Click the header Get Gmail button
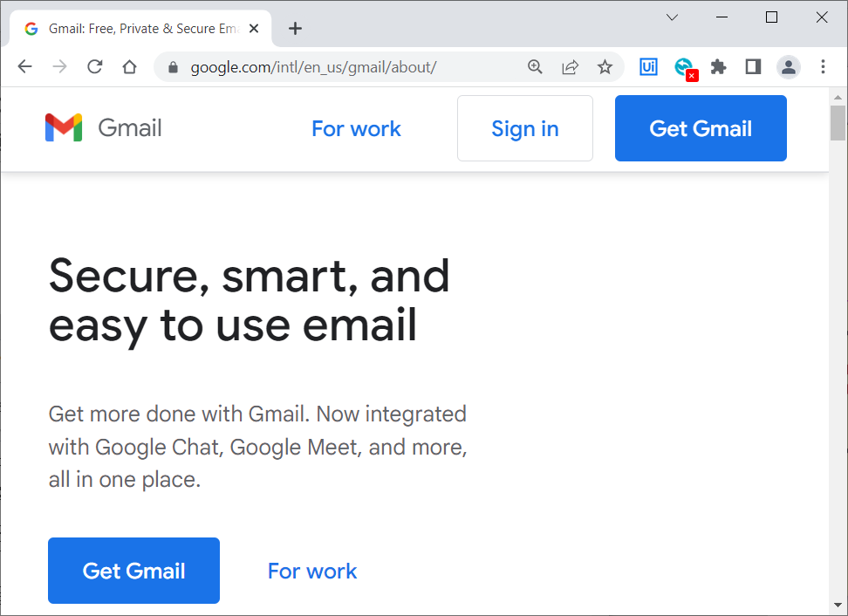Image resolution: width=848 pixels, height=616 pixels. click(x=701, y=129)
